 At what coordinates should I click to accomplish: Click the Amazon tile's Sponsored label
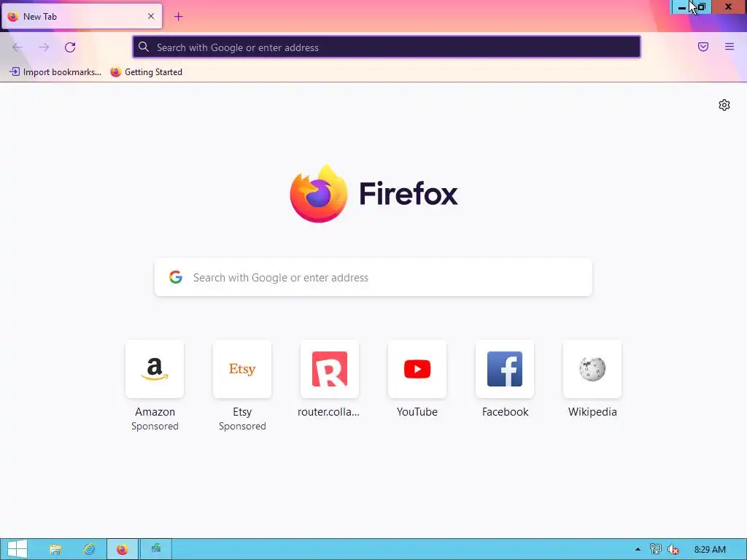[x=155, y=426]
